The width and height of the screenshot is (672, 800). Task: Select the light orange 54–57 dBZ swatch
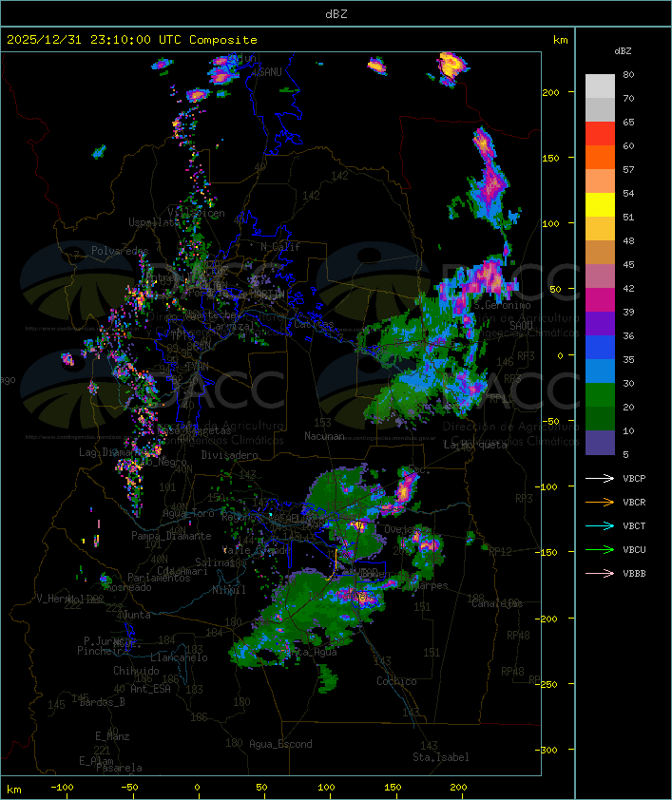point(600,181)
